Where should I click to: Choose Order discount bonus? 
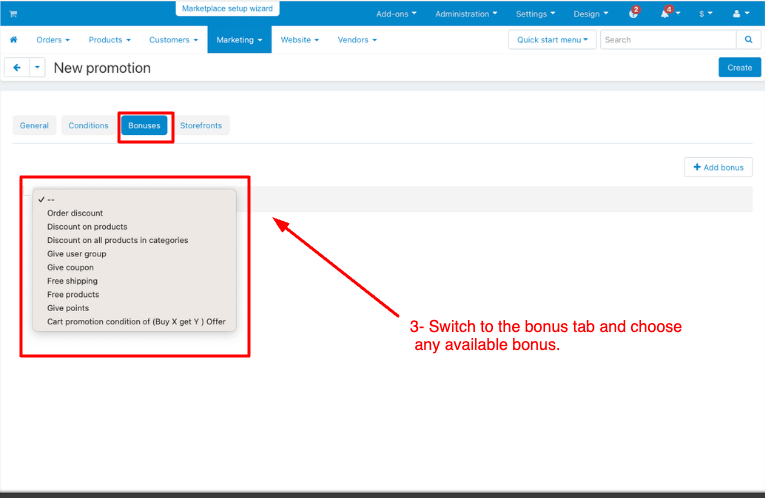134,213
